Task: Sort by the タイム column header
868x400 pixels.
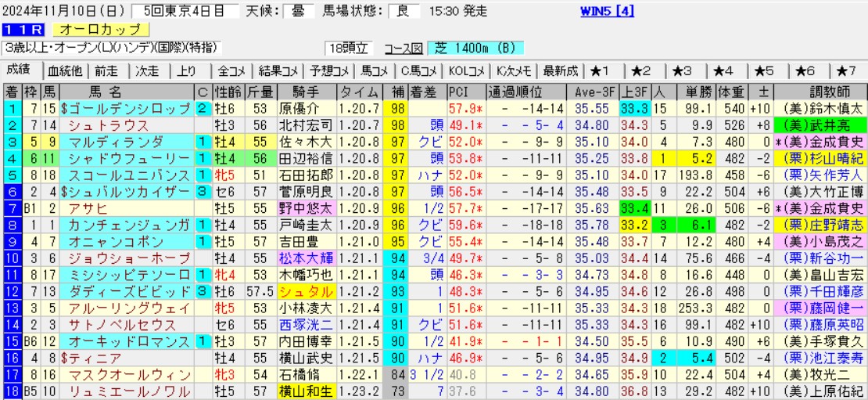Action: coord(360,91)
